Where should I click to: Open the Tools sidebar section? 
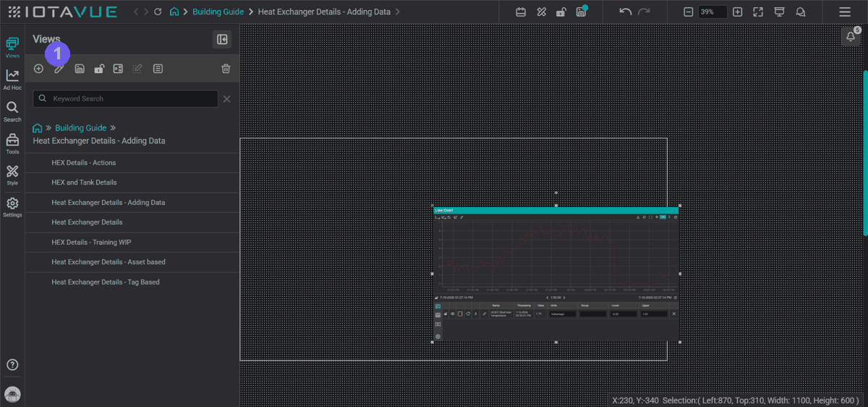click(x=12, y=144)
